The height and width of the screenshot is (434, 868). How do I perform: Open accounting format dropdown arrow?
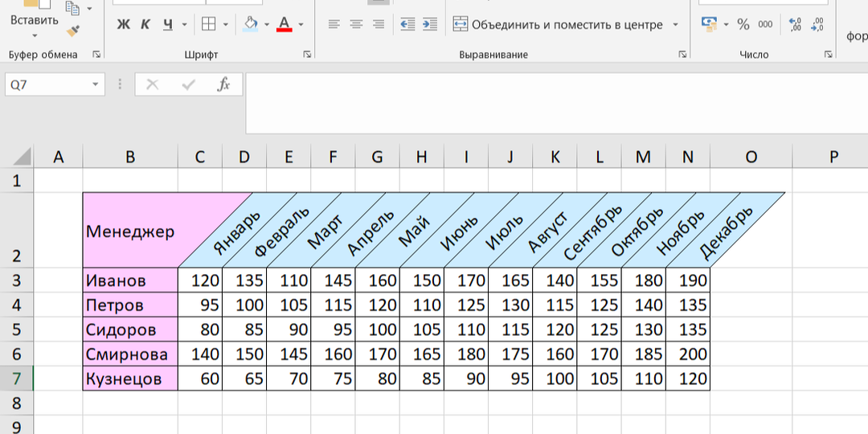coord(726,24)
